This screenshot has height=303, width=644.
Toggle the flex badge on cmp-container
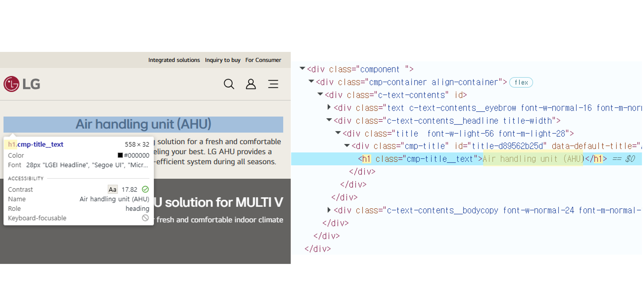[x=521, y=83]
